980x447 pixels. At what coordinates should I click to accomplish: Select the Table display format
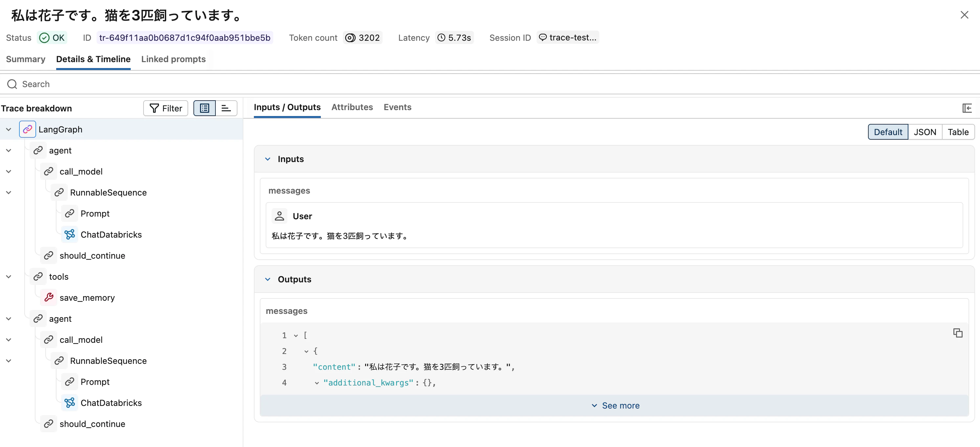click(x=958, y=132)
